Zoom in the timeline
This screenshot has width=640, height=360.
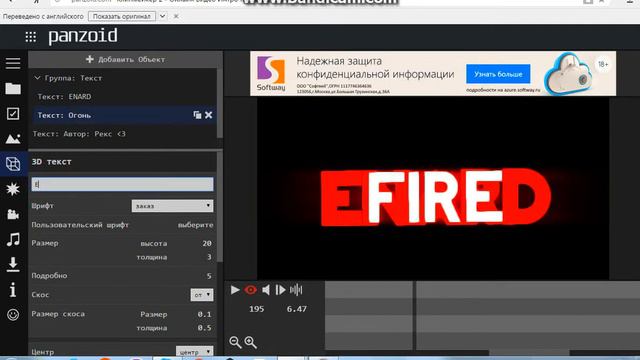[x=251, y=342]
